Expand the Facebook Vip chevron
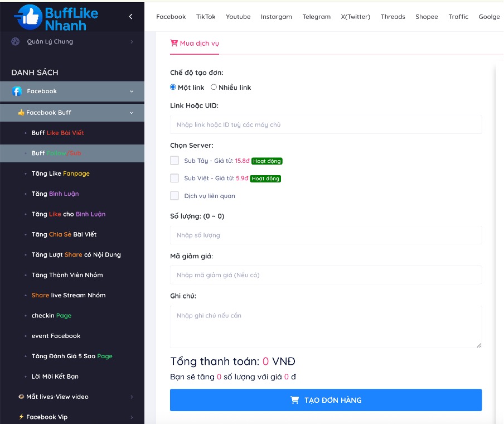 [132, 417]
